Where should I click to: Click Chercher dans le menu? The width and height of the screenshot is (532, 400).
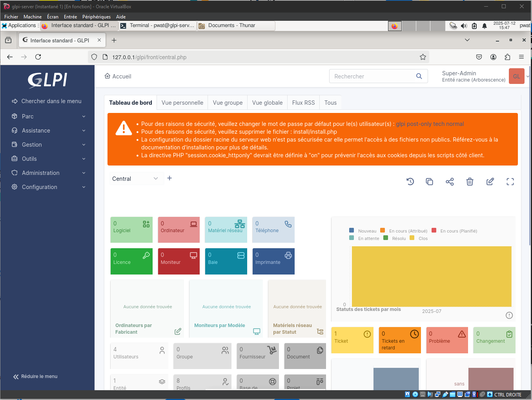[x=47, y=101]
